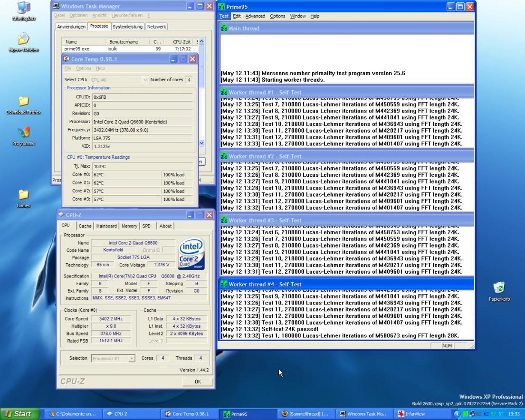Click Intel Core 2 Quad logo
The height and width of the screenshot is (420, 525).
tap(191, 254)
